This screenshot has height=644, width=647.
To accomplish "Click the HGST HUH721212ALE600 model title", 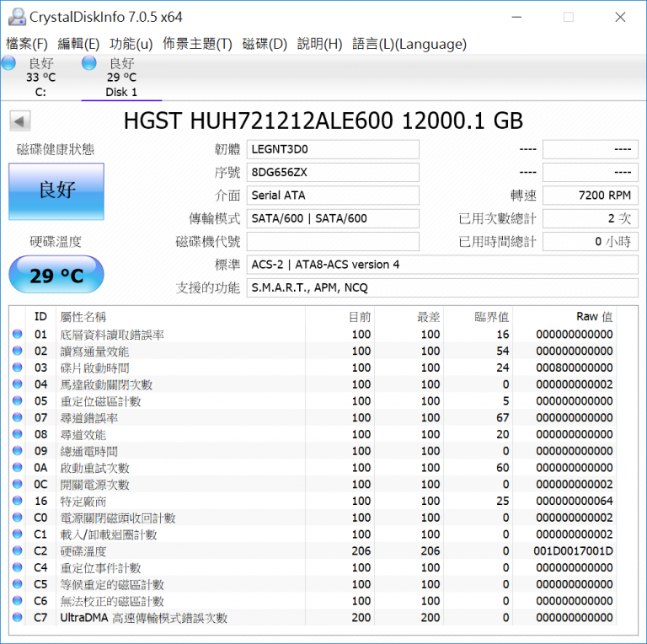I will 323,121.
